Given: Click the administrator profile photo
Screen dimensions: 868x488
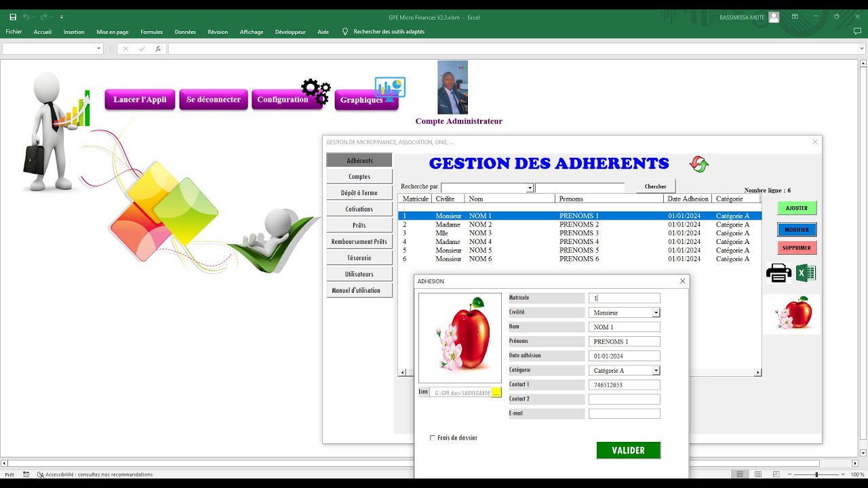Looking at the screenshot, I should (452, 87).
